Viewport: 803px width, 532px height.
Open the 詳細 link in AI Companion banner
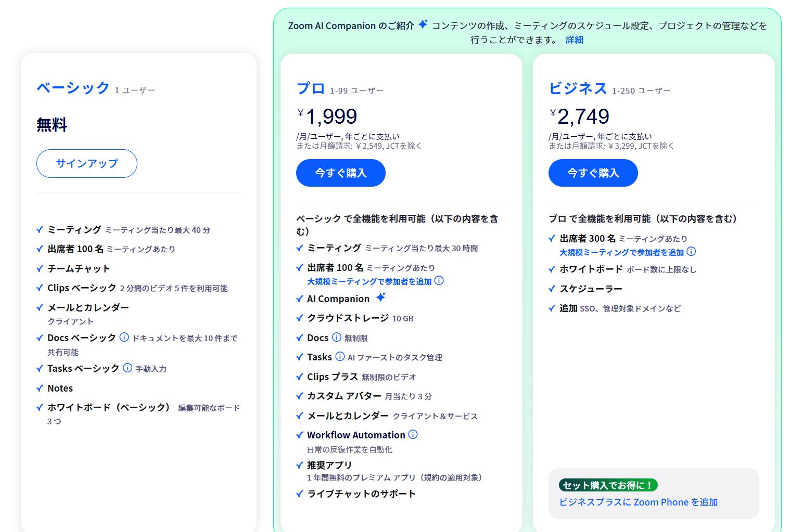click(574, 40)
